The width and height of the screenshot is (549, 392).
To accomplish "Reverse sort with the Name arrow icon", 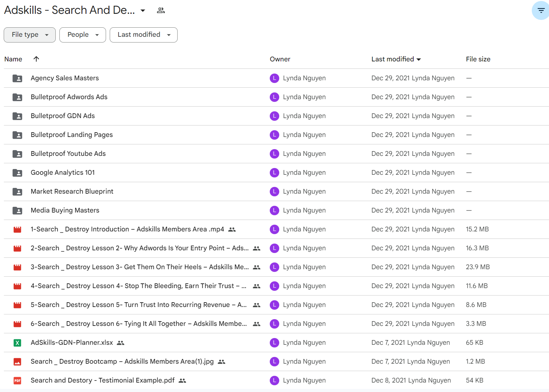I will (36, 59).
